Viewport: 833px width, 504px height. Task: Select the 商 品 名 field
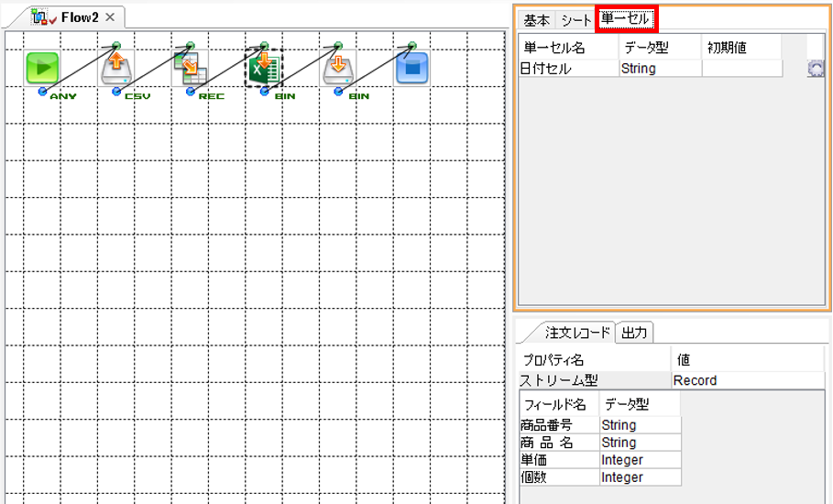(x=559, y=443)
